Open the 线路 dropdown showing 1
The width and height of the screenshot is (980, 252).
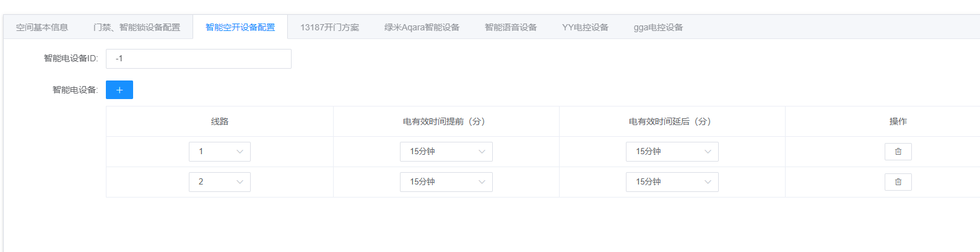(220, 152)
